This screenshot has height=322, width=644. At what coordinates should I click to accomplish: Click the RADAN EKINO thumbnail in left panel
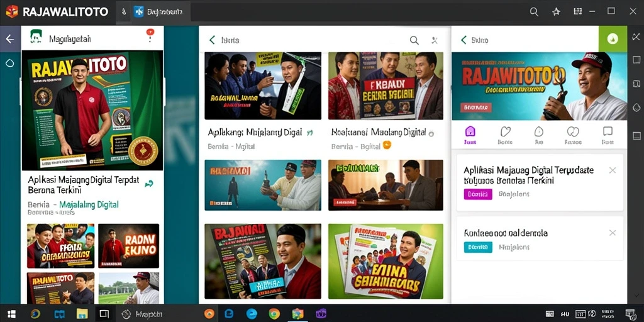tap(128, 246)
